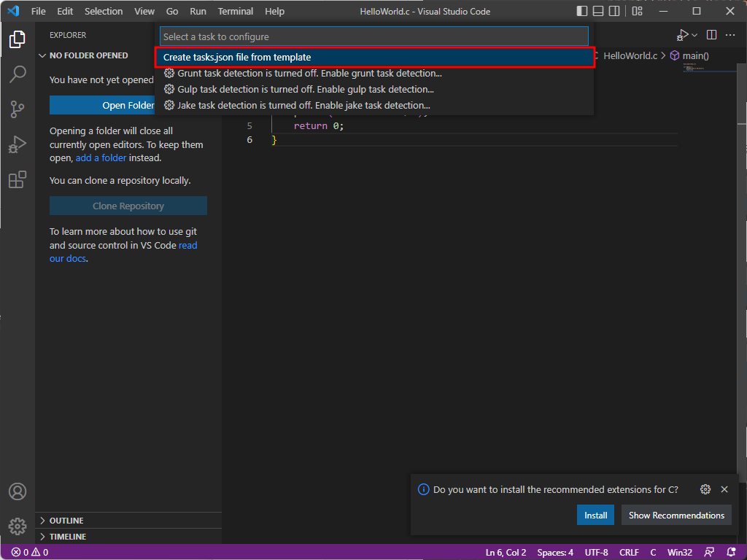Click gear icon on Jake task detection row
747x560 pixels.
tap(169, 105)
